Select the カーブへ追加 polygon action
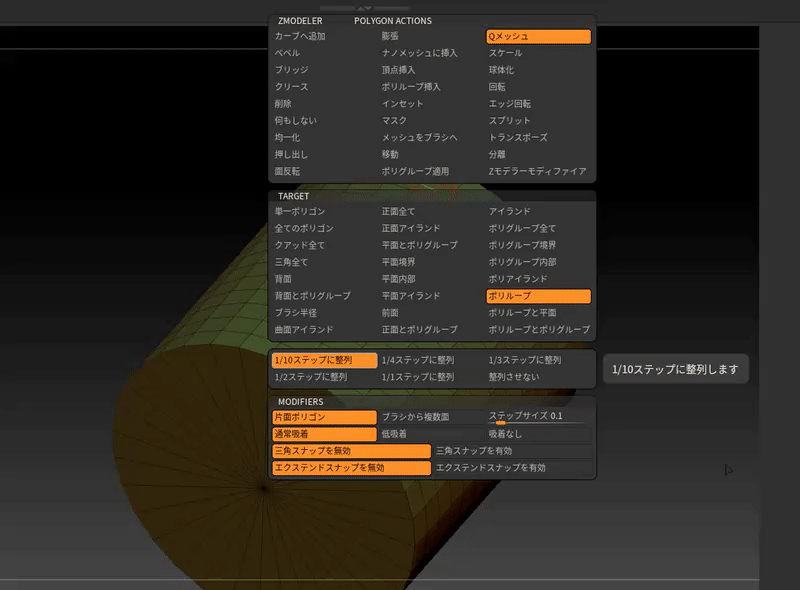This screenshot has height=590, width=800. [x=300, y=36]
